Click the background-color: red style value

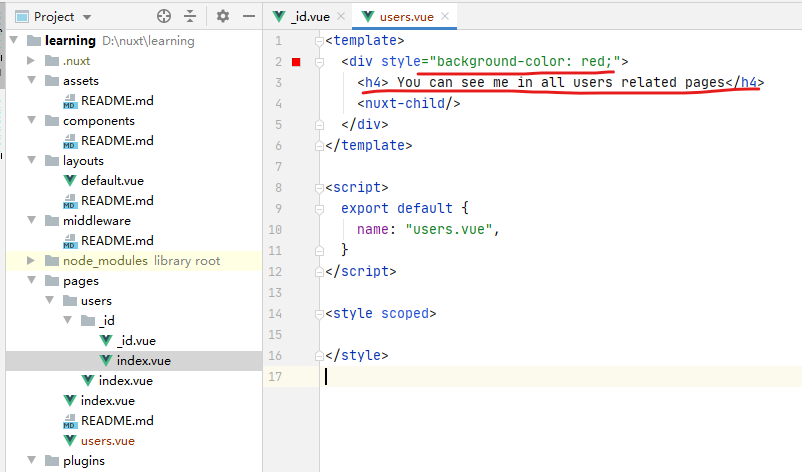click(x=524, y=61)
